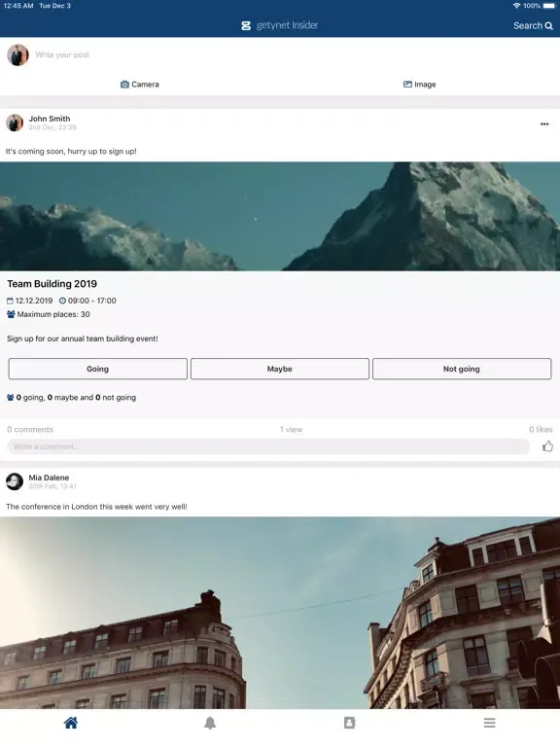Viewport: 560px width, 747px height.
Task: Click the text 'It's coming soon, hurry up to sign up!'
Action: pos(71,151)
